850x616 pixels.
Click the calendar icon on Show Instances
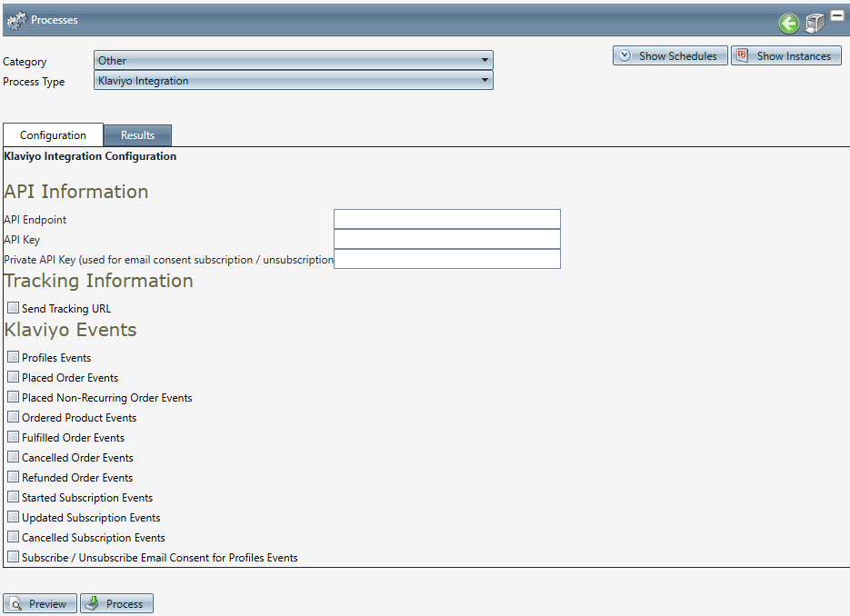pos(742,55)
